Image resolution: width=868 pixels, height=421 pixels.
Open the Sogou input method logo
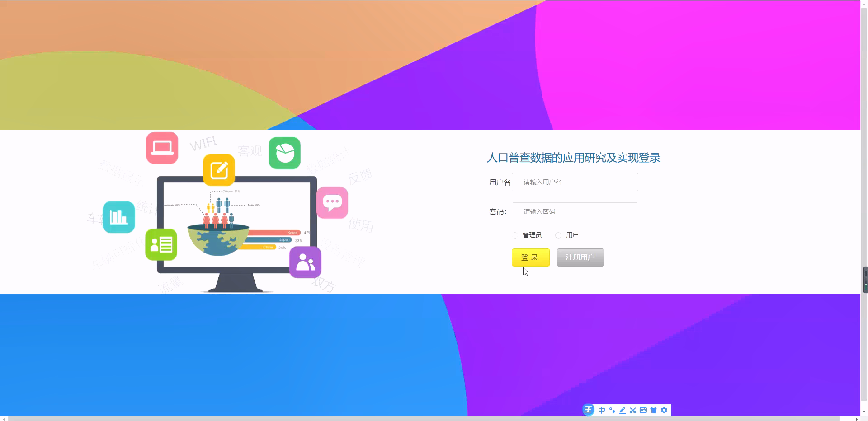(x=588, y=410)
